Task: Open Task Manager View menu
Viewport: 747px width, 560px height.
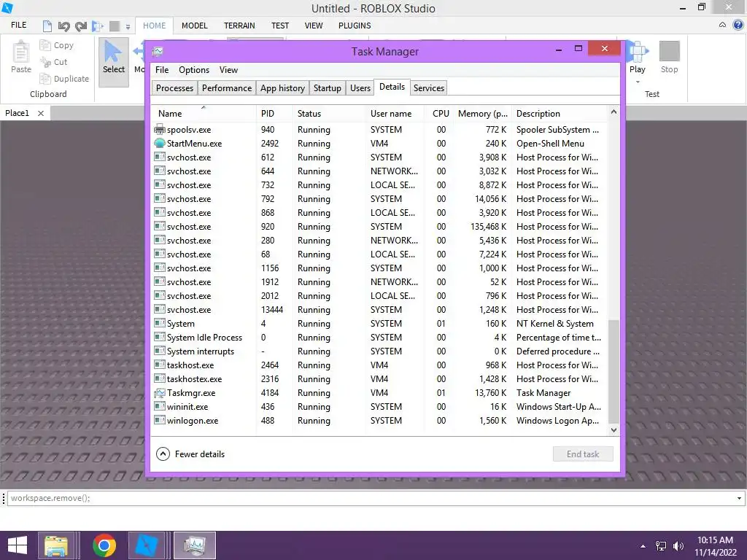Action: pyautogui.click(x=228, y=70)
